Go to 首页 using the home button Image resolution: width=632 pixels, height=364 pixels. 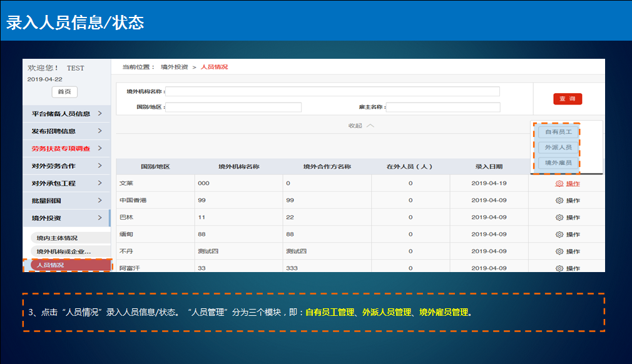coord(64,92)
